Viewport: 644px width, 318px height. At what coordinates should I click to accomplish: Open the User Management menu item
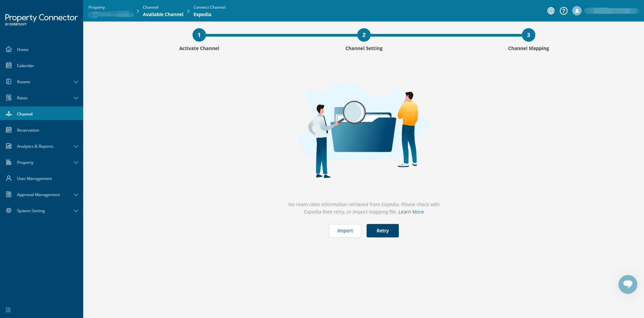coord(42,178)
